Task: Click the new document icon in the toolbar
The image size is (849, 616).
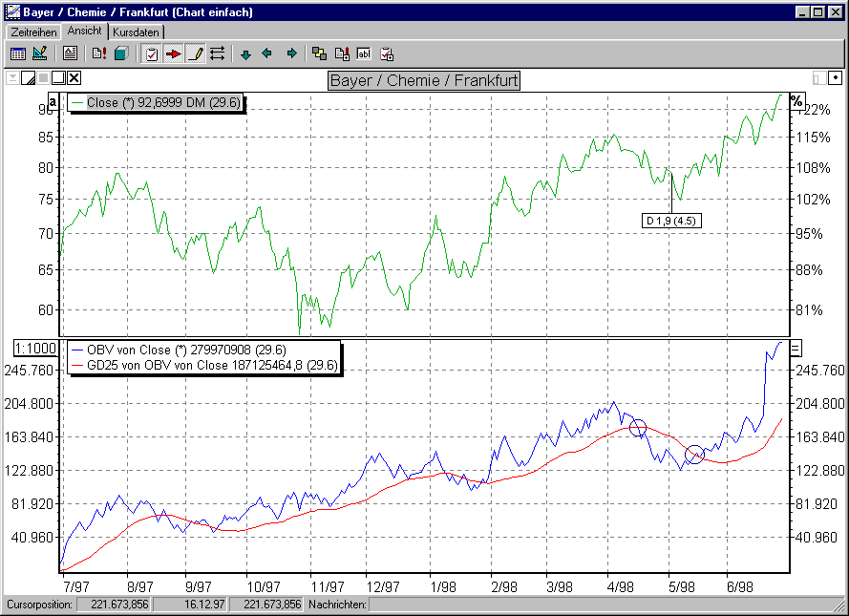Action: tap(342, 53)
